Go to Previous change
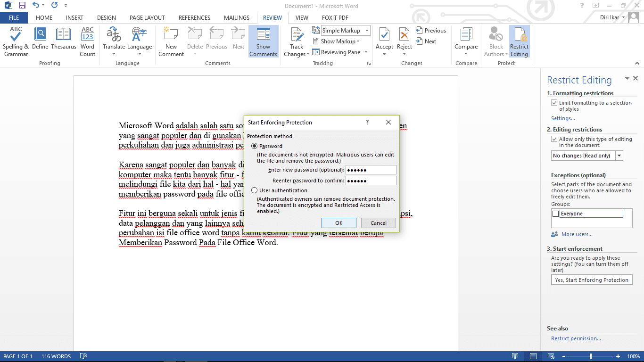Screen dimensions: 644x362 [431, 31]
